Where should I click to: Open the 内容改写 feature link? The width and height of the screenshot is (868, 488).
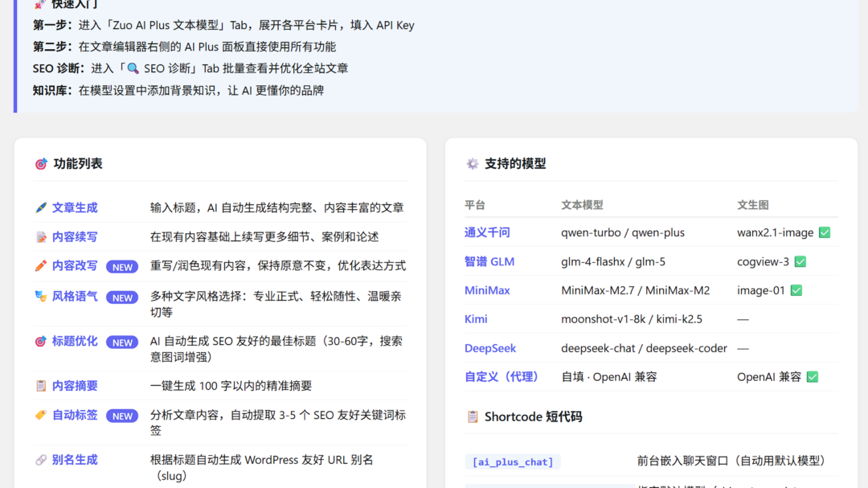(x=75, y=266)
